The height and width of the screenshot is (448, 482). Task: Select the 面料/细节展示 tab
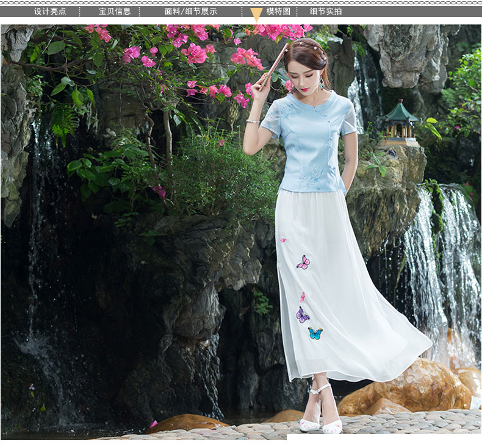point(190,11)
